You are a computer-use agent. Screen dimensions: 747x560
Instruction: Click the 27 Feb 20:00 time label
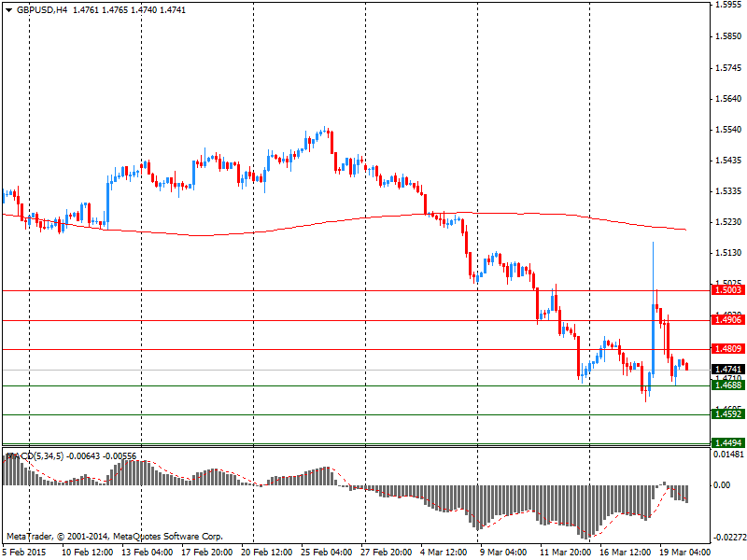click(x=387, y=552)
